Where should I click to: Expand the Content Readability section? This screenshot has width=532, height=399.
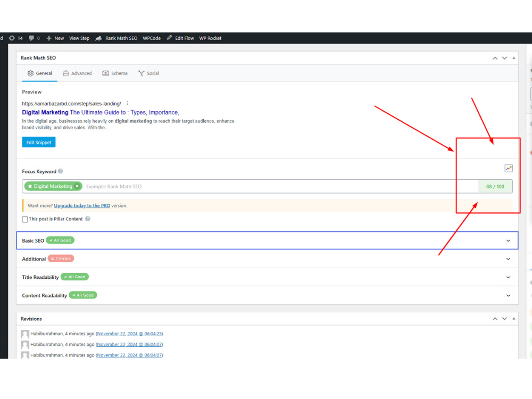pos(268,295)
